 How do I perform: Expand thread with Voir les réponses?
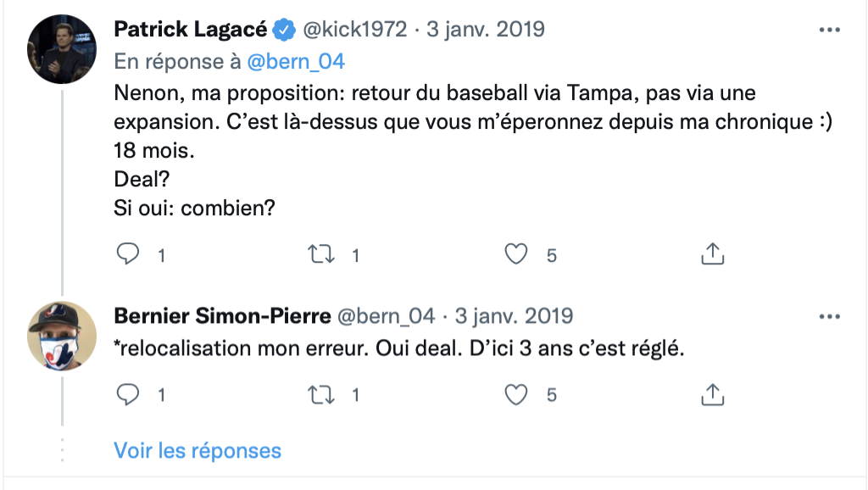(198, 450)
